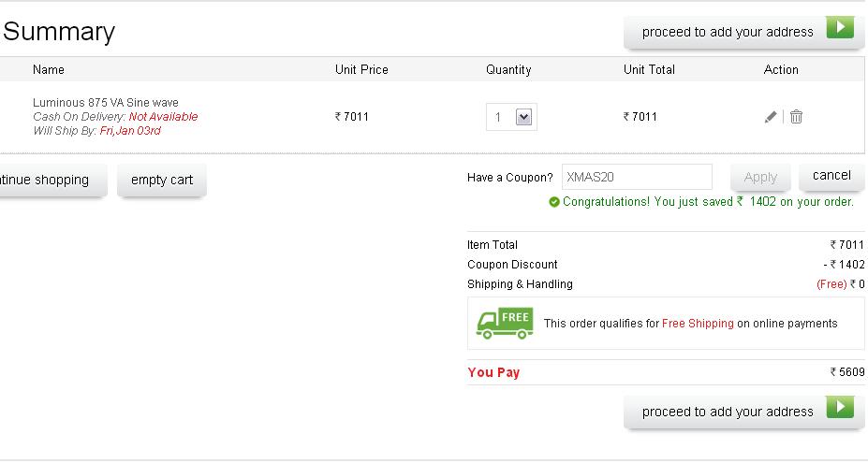Click green arrow icon on top proceed button
Screen dimensions: 868x463
tap(840, 28)
